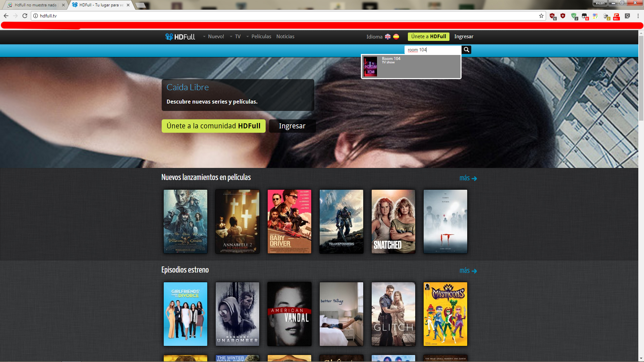This screenshot has height=362, width=644.
Task: Open the Annabelle 2 movie poster
Action: point(237,222)
